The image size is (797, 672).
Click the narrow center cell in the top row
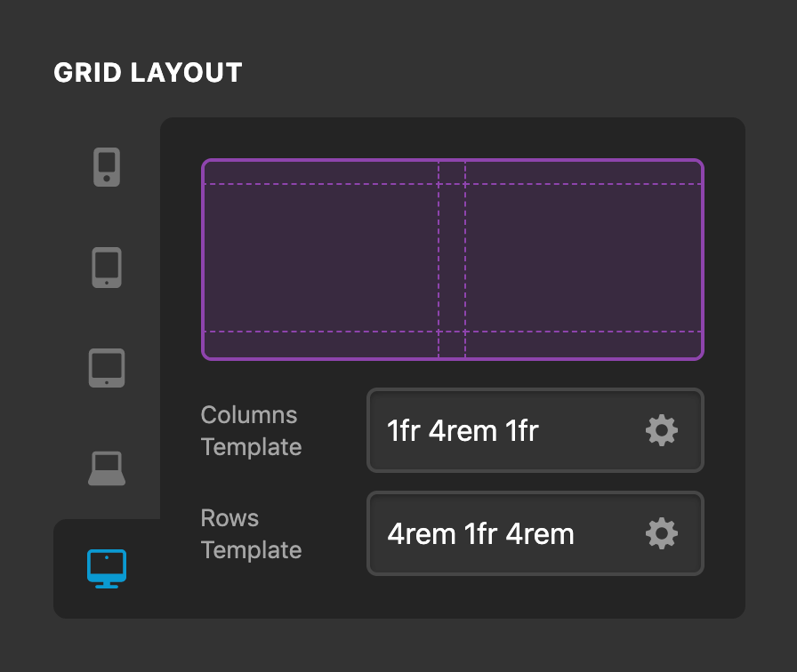click(x=452, y=173)
